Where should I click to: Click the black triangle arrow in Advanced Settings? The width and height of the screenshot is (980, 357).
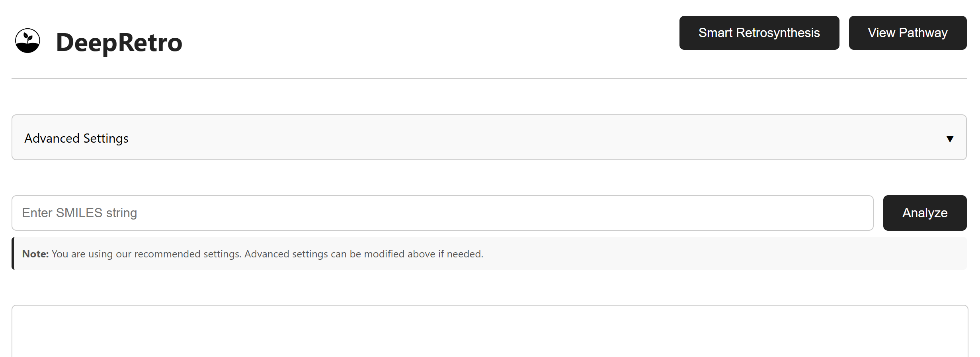click(x=950, y=139)
